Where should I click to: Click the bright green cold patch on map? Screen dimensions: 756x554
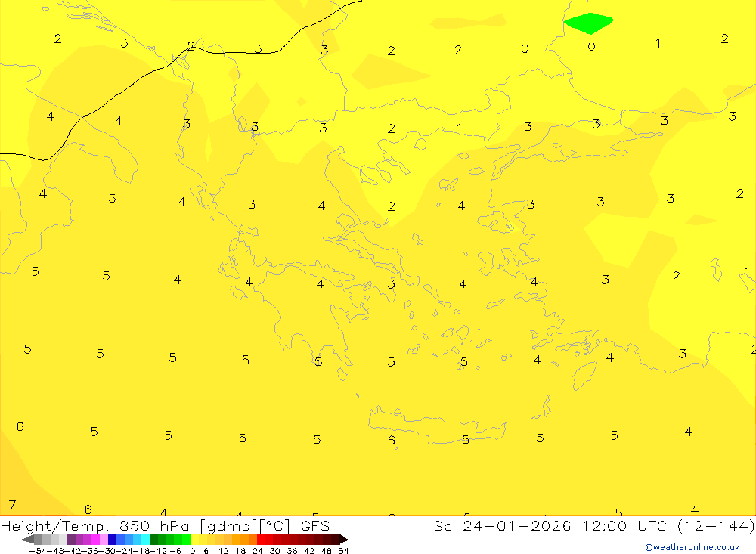(588, 23)
